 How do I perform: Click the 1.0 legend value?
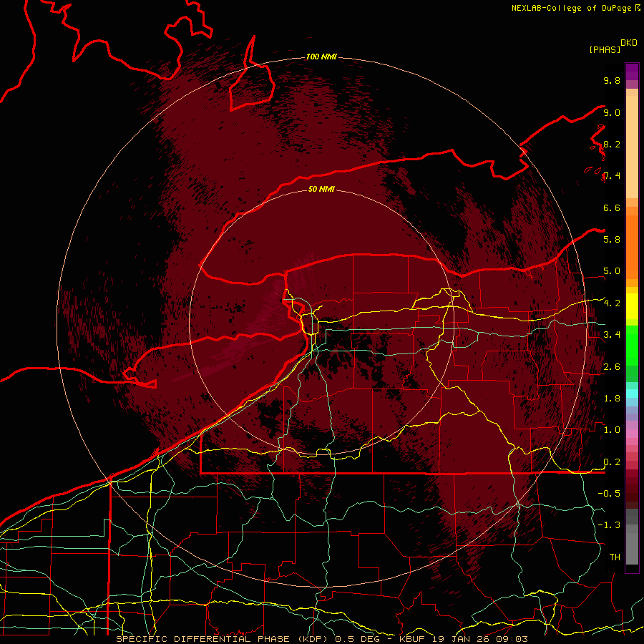612,430
